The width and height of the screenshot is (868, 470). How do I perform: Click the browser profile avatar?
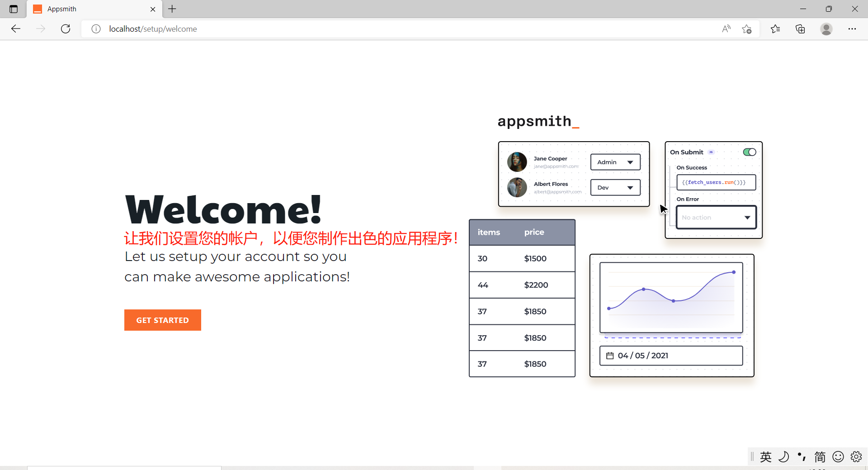826,29
